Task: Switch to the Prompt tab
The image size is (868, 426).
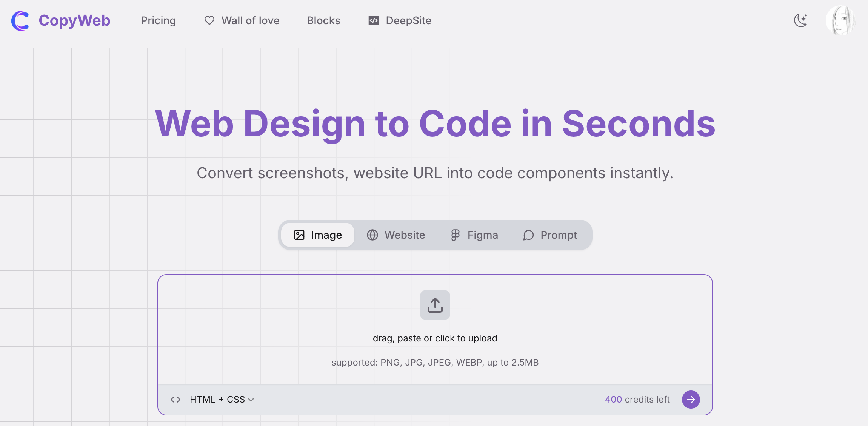Action: click(550, 235)
